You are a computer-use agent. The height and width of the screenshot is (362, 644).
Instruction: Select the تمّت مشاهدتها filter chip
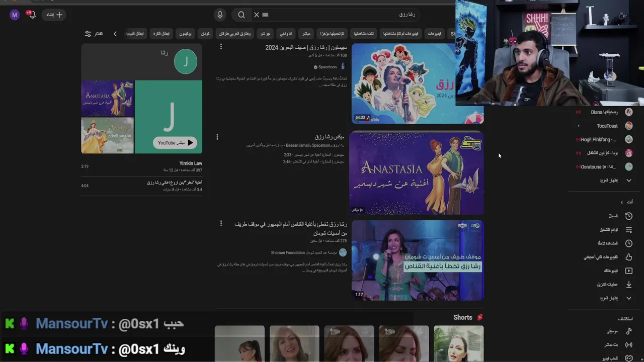click(x=364, y=34)
